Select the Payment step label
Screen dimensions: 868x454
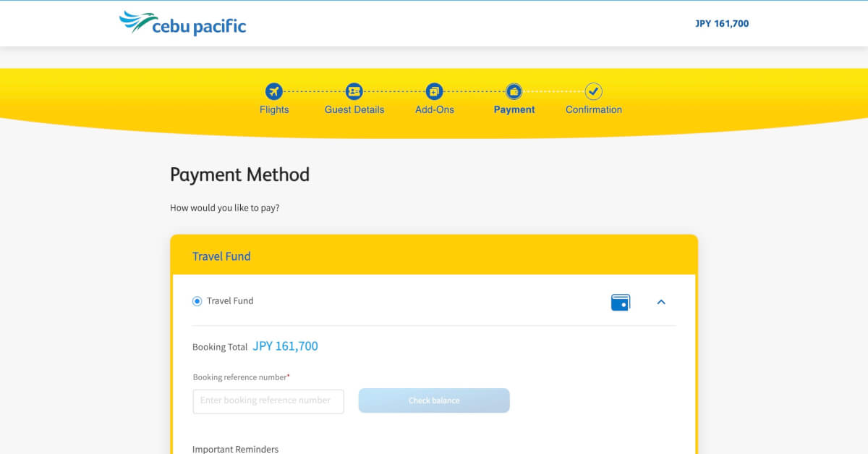click(x=514, y=110)
